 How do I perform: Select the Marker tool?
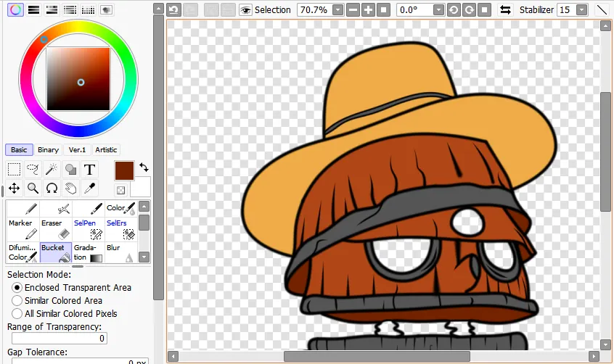(x=22, y=229)
